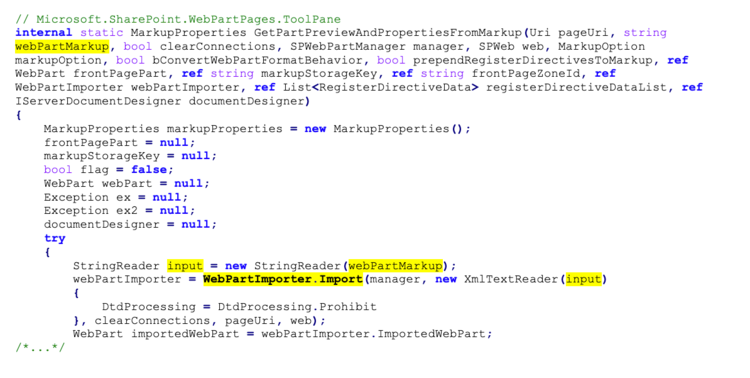Click the highlighted WebPartImporter.Import method call
750x378 pixels.
(283, 279)
